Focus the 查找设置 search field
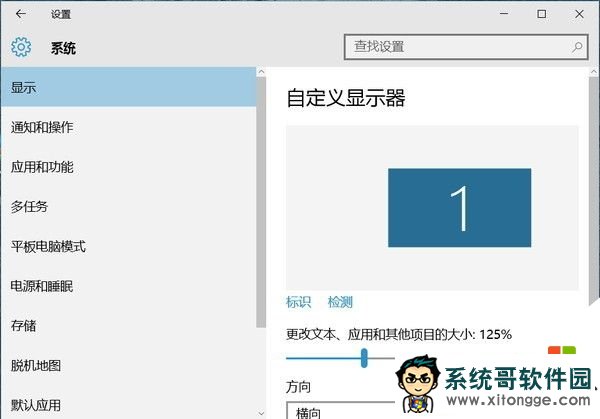The image size is (600, 419). (466, 47)
